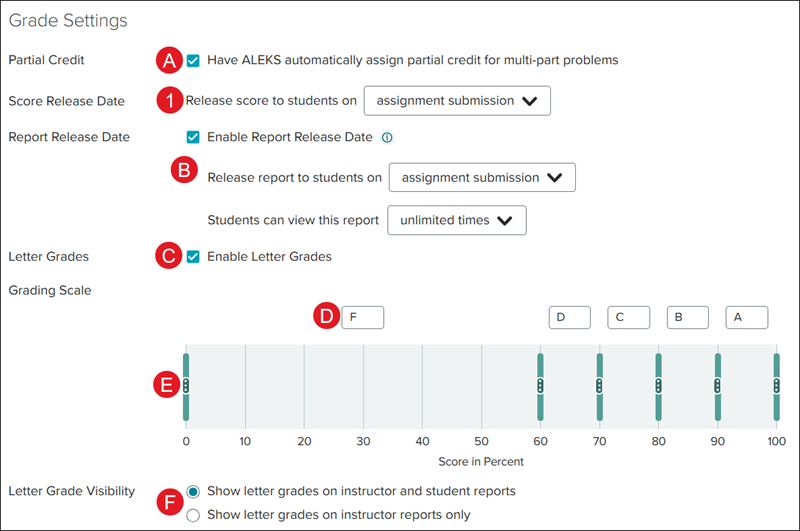Click the slider handle at 60 percent
The width and height of the screenshot is (800, 531).
coord(540,385)
